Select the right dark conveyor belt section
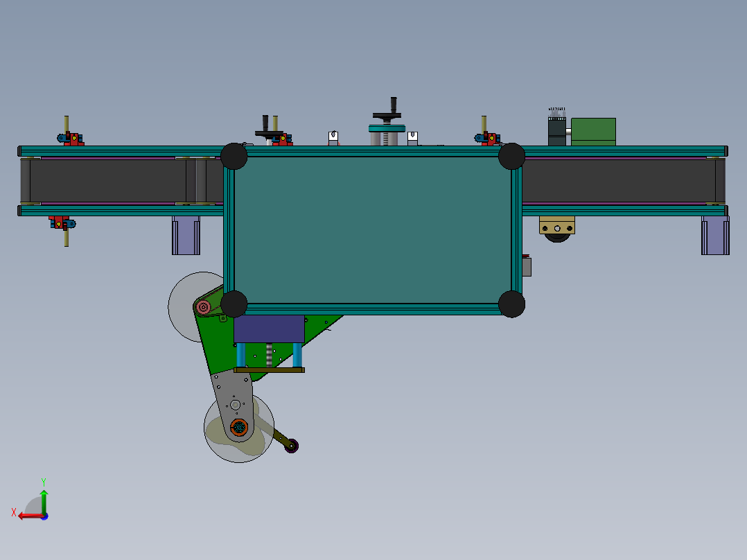 pyautogui.click(x=617, y=180)
